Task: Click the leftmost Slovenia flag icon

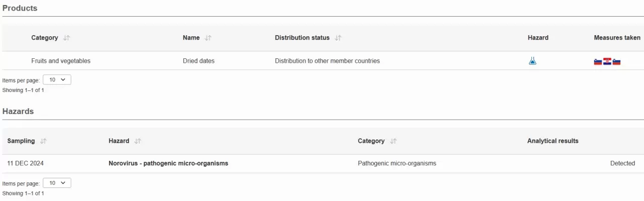Action: 598,62
